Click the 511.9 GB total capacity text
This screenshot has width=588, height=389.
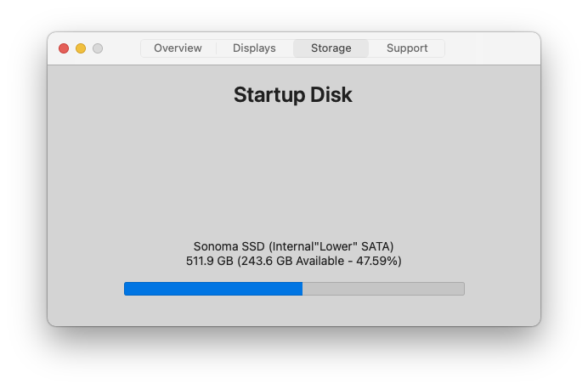[x=209, y=261]
